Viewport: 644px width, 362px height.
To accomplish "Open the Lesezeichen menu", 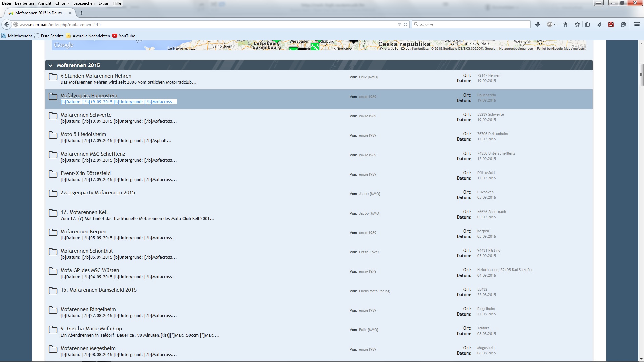I will [x=84, y=3].
